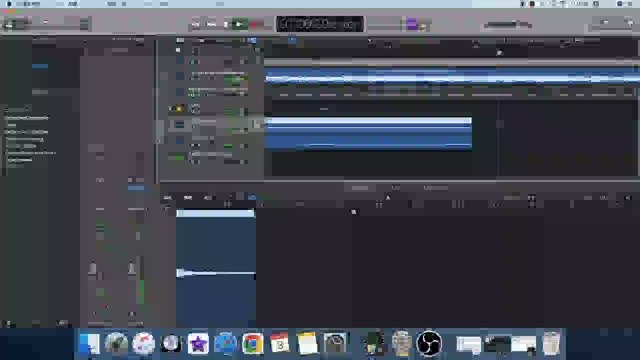Viewport: 640px width, 360px height.
Task: Click the LCD time display
Action: point(320,24)
